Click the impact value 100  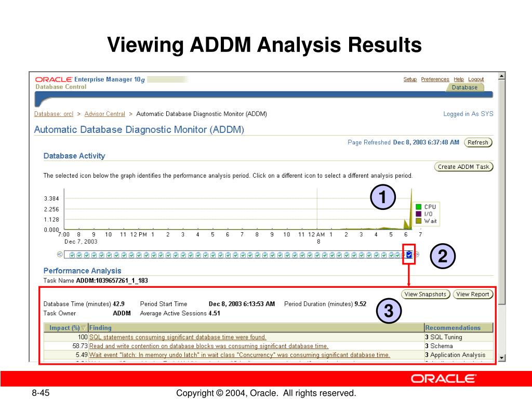point(83,337)
